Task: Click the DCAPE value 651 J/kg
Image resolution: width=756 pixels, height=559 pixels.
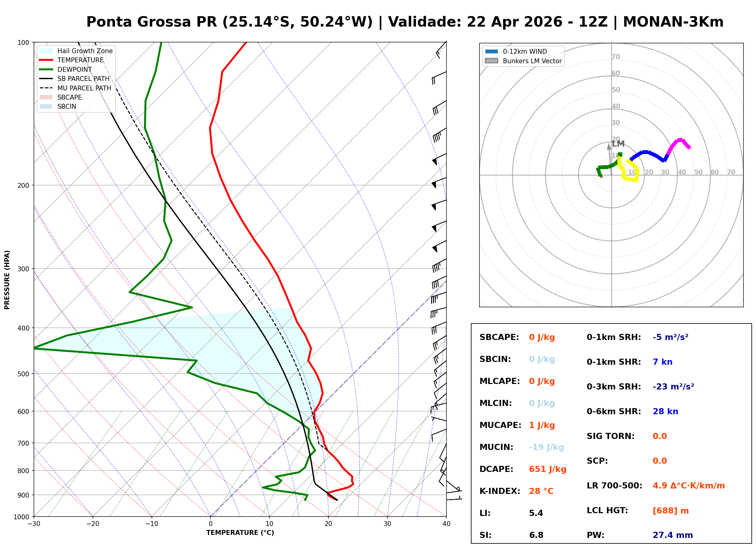Action: [548, 469]
